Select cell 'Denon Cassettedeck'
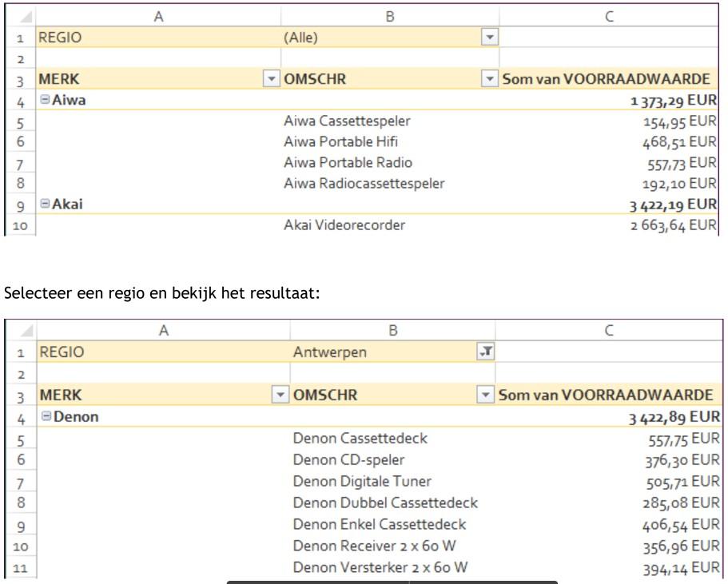The width and height of the screenshot is (728, 584). [x=360, y=439]
